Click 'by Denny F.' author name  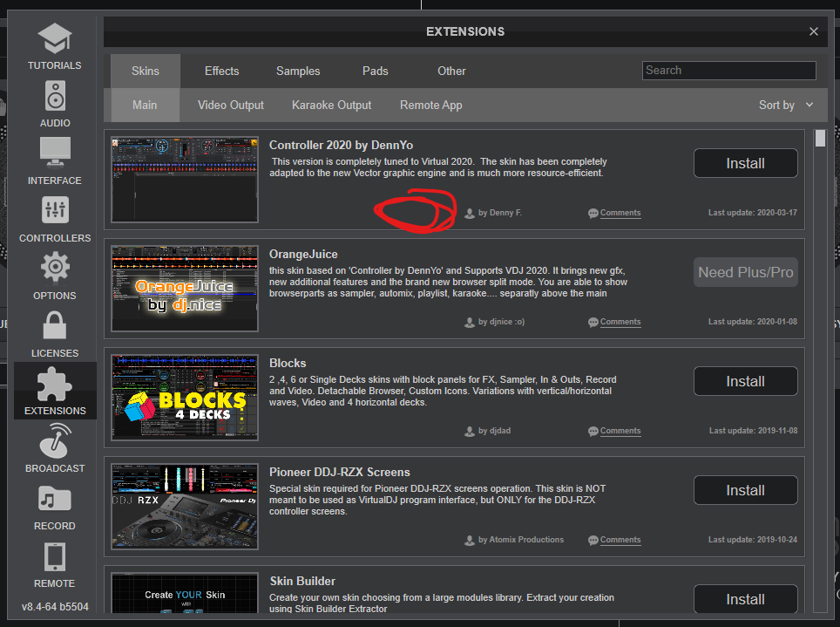[500, 213]
